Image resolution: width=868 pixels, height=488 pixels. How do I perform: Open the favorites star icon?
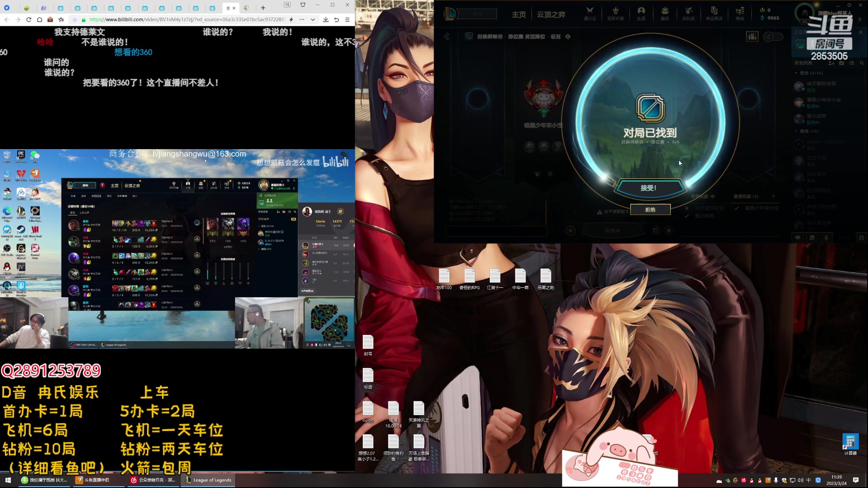click(61, 19)
